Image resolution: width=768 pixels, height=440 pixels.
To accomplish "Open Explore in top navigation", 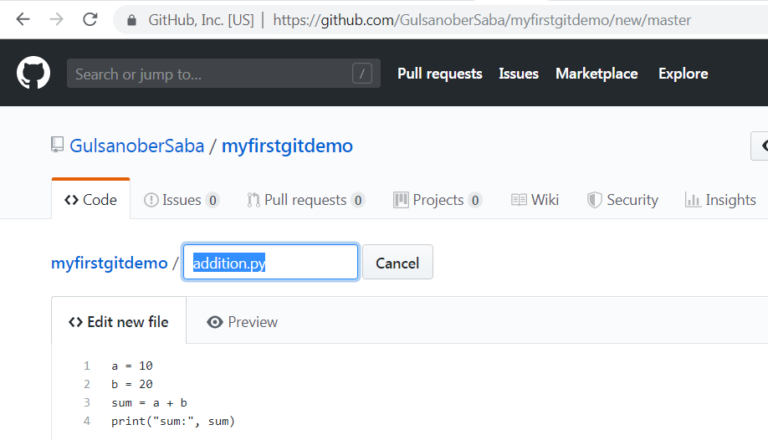I will [683, 73].
